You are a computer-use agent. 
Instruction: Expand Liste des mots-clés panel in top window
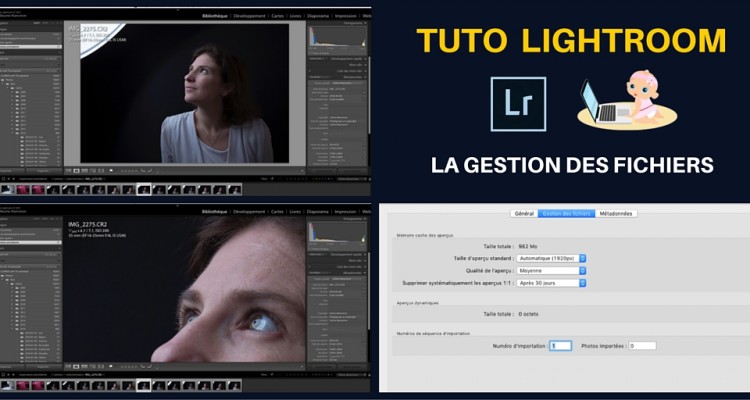[365, 71]
